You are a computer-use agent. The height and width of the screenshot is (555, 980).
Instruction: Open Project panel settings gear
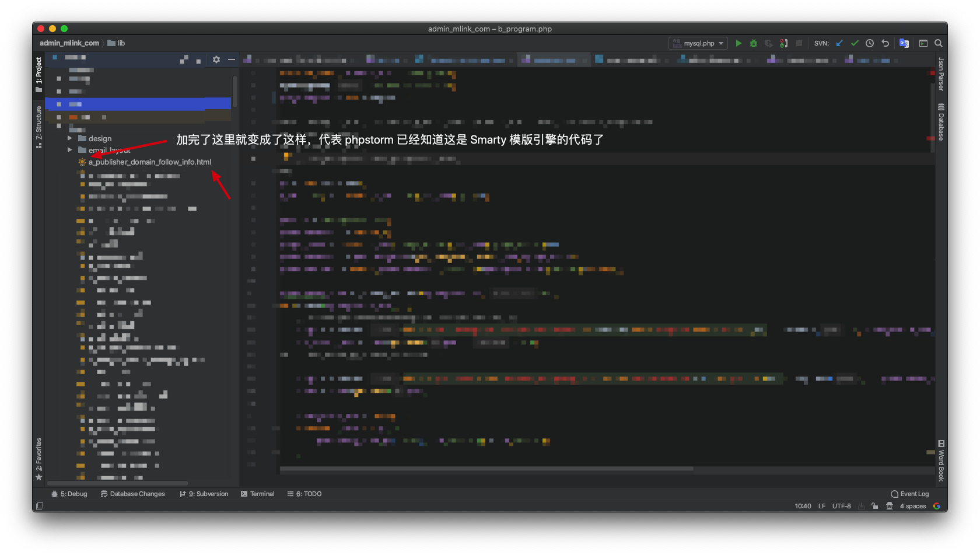tap(216, 59)
